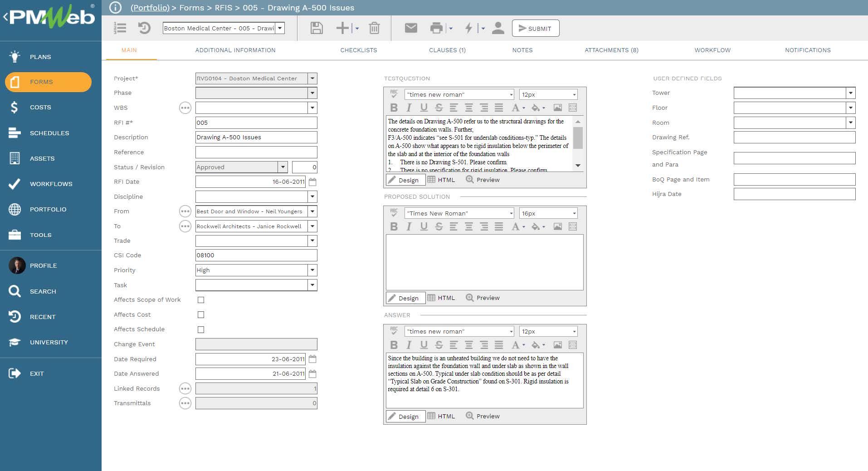
Task: Check Affects Scope of Work box
Action: click(x=201, y=300)
